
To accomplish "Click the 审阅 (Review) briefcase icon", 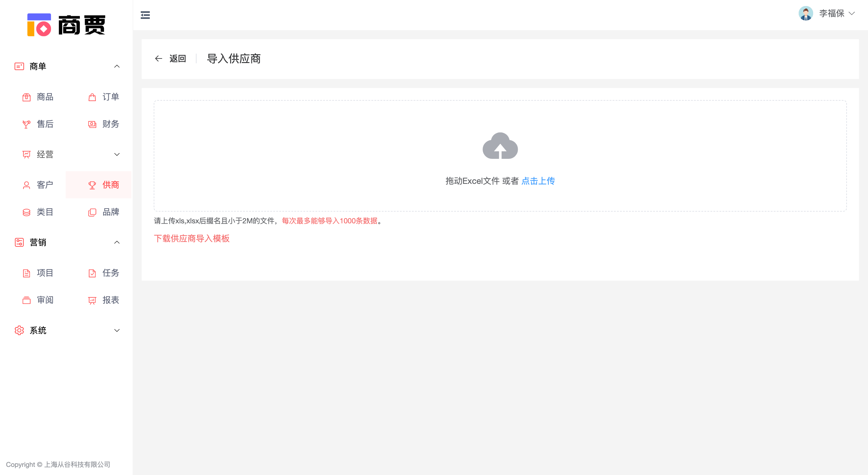I will 27,300.
